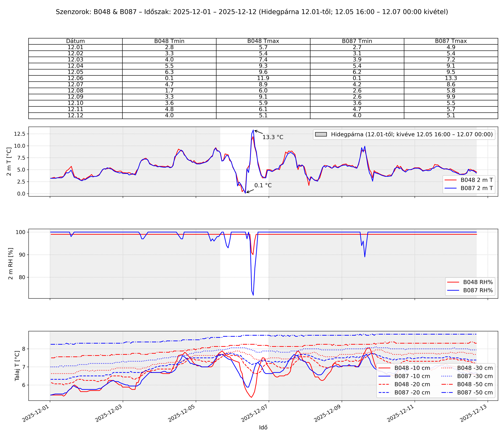Click the 11.9 value in B048 Tmax column
Viewport: 504px width, 437px height.
coord(263,78)
